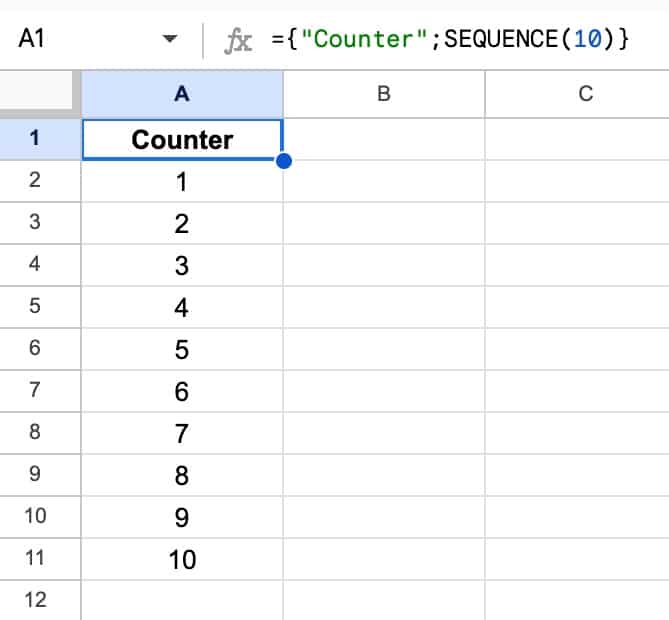The width and height of the screenshot is (669, 620).
Task: Click empty cell B1
Action: (384, 139)
